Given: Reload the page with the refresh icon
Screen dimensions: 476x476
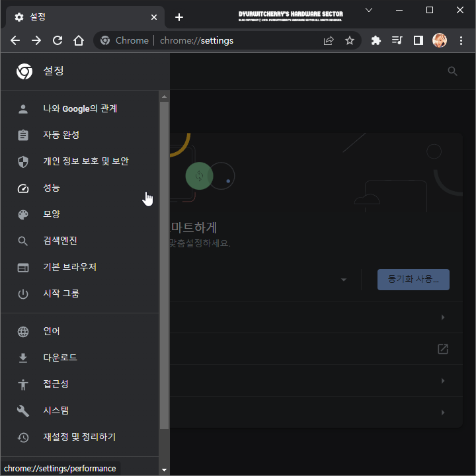Looking at the screenshot, I should point(58,40).
